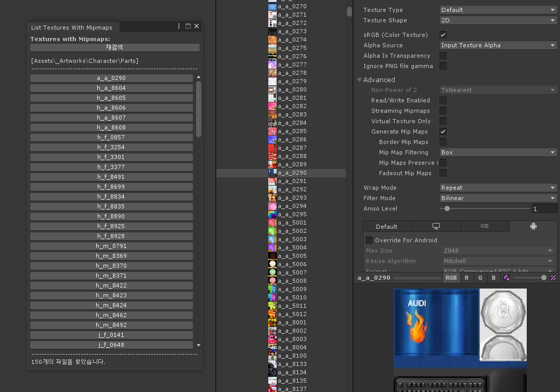Select the RGB channel view in texture preview
The height and width of the screenshot is (392, 560).
point(451,278)
